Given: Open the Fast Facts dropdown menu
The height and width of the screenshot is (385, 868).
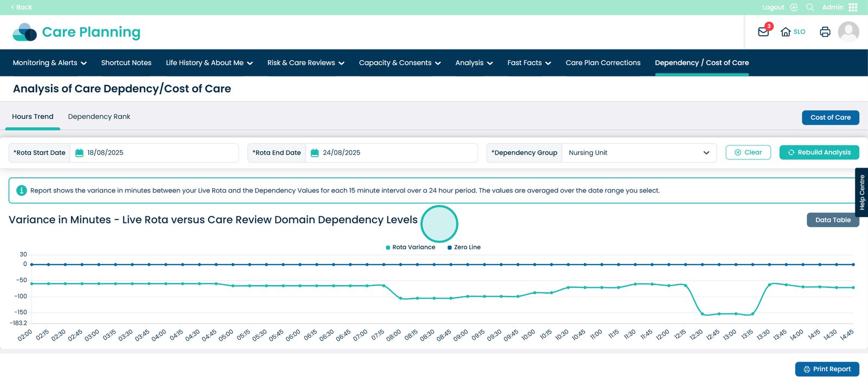Looking at the screenshot, I should (529, 63).
